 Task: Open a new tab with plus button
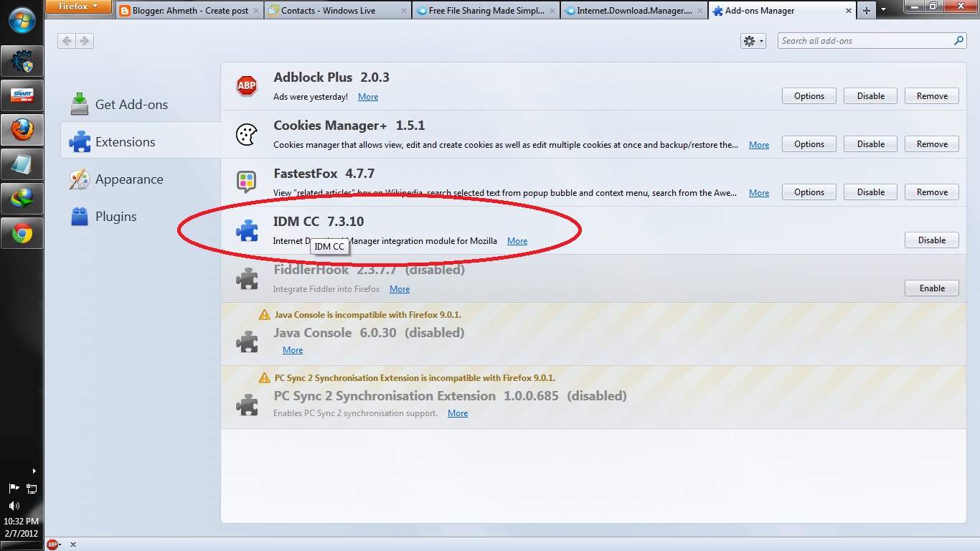[867, 10]
